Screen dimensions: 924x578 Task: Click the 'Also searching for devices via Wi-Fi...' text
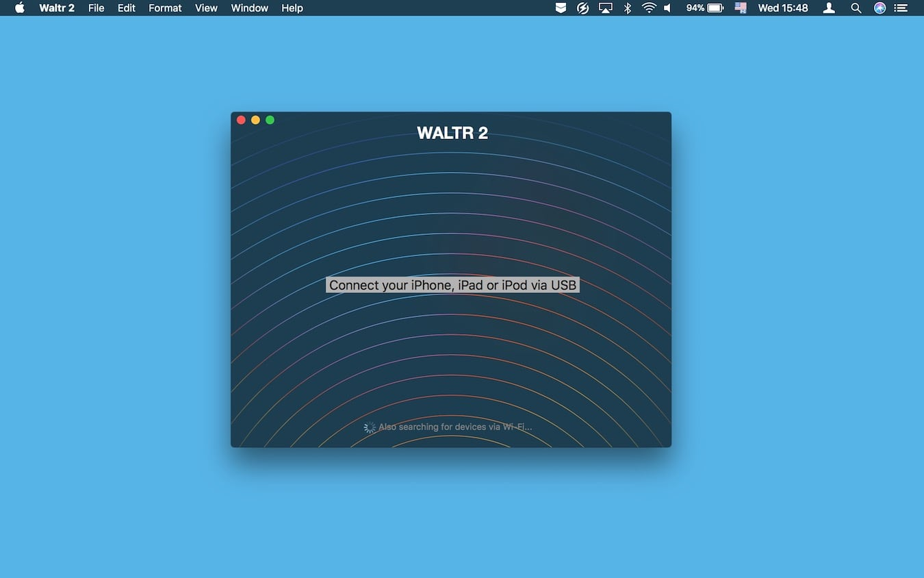[455, 427]
